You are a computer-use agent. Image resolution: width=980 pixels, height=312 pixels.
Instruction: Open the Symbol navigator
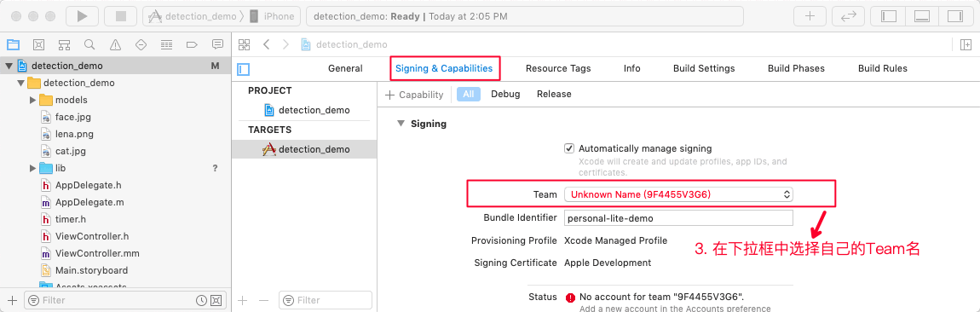point(64,44)
